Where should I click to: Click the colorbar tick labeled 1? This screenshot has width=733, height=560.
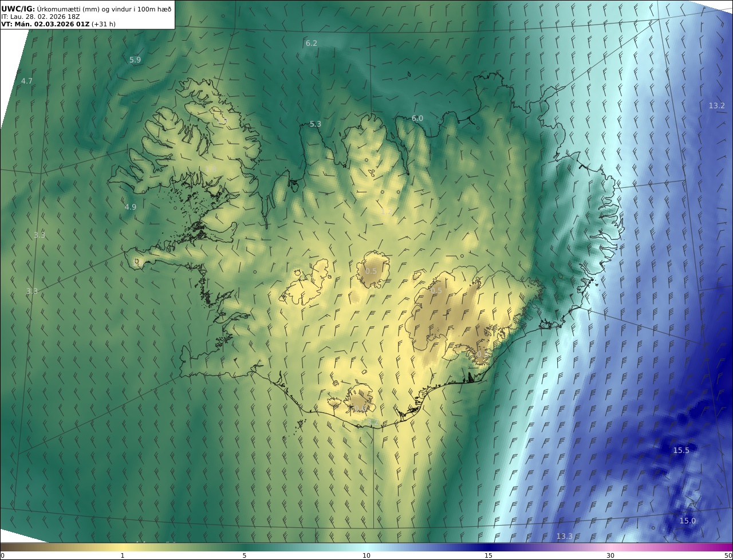point(123,555)
